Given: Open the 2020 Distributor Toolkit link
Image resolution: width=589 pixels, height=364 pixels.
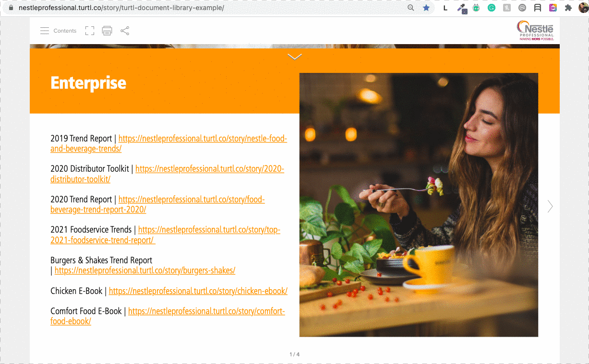Looking at the screenshot, I should (x=167, y=174).
